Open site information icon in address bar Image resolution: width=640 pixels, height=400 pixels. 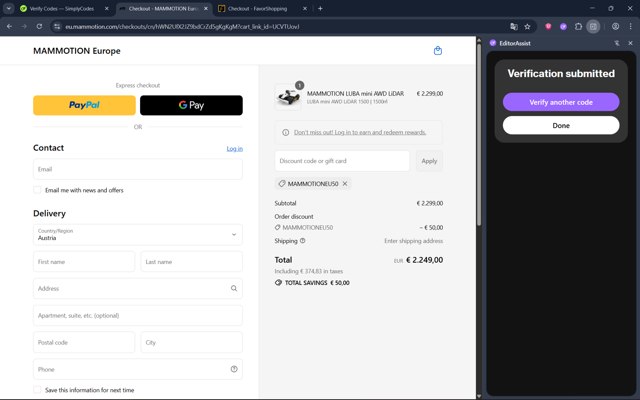pyautogui.click(x=57, y=27)
